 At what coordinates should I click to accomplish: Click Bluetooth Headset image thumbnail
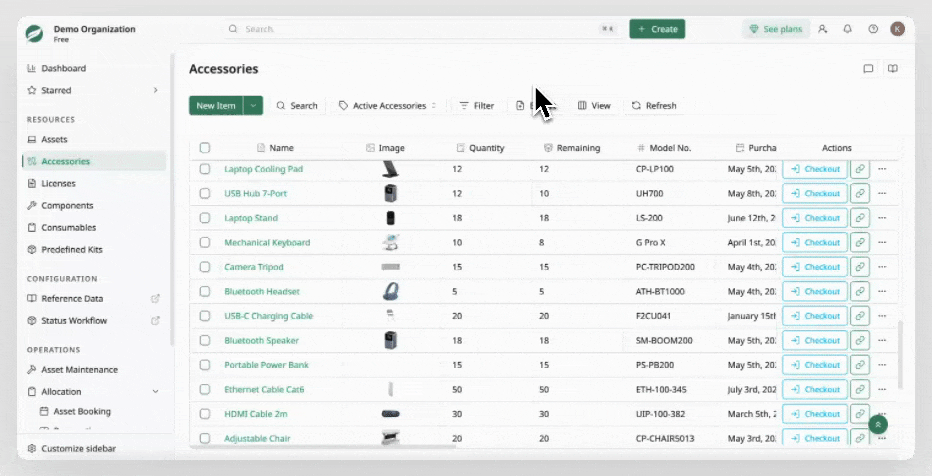click(x=391, y=291)
